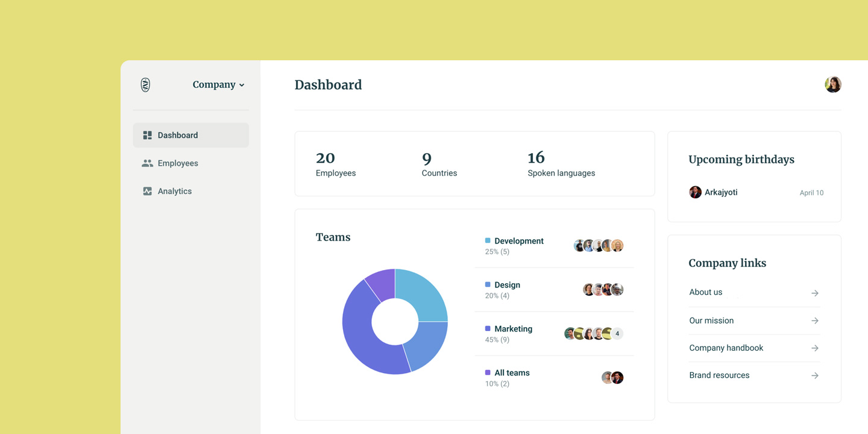Click the arrow next to Our mission

click(x=815, y=321)
